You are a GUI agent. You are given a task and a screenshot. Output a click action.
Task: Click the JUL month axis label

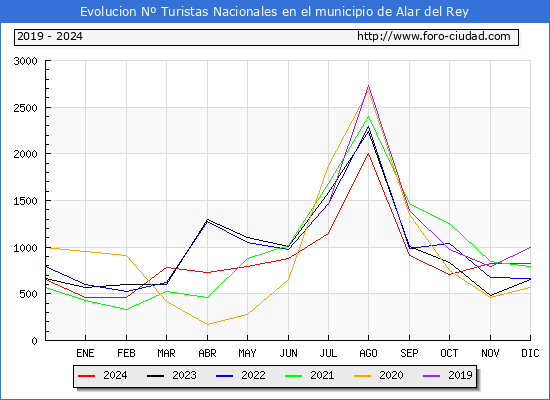328,353
